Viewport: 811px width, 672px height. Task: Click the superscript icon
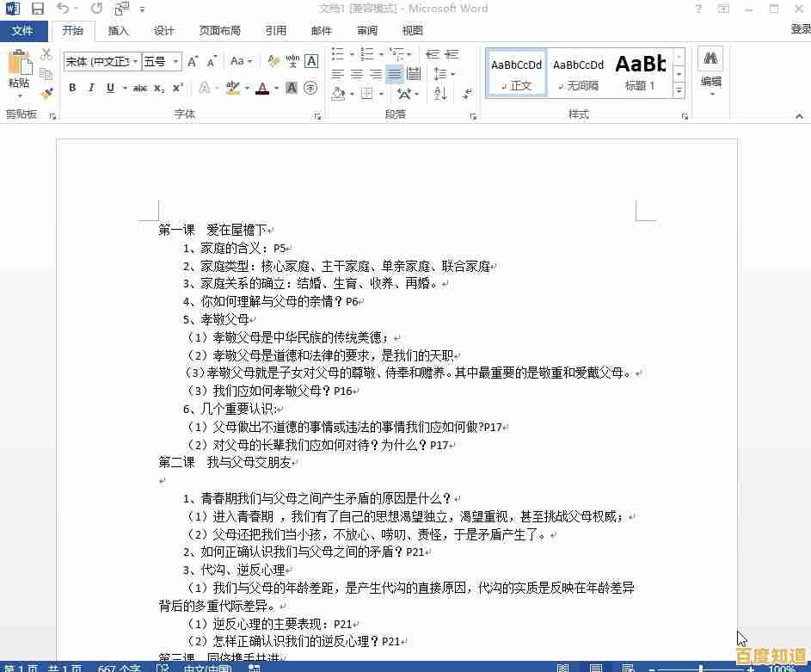tap(177, 88)
